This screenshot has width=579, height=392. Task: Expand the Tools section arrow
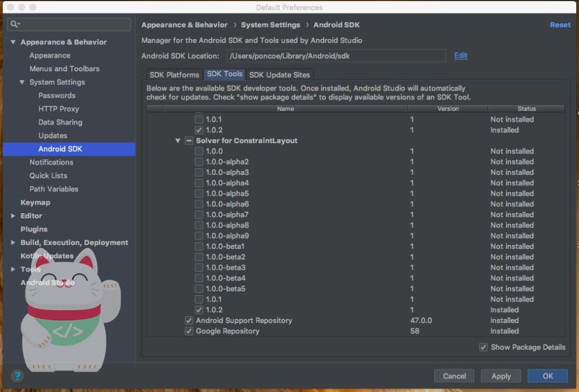point(14,269)
